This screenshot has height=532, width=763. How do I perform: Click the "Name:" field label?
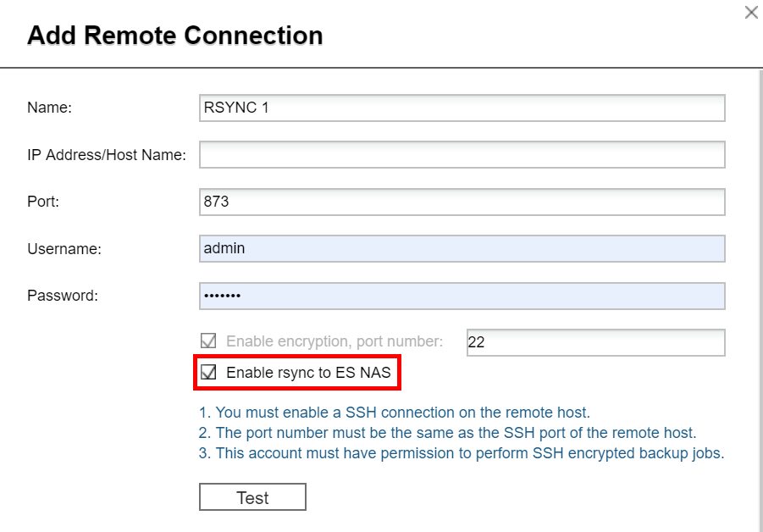point(50,108)
